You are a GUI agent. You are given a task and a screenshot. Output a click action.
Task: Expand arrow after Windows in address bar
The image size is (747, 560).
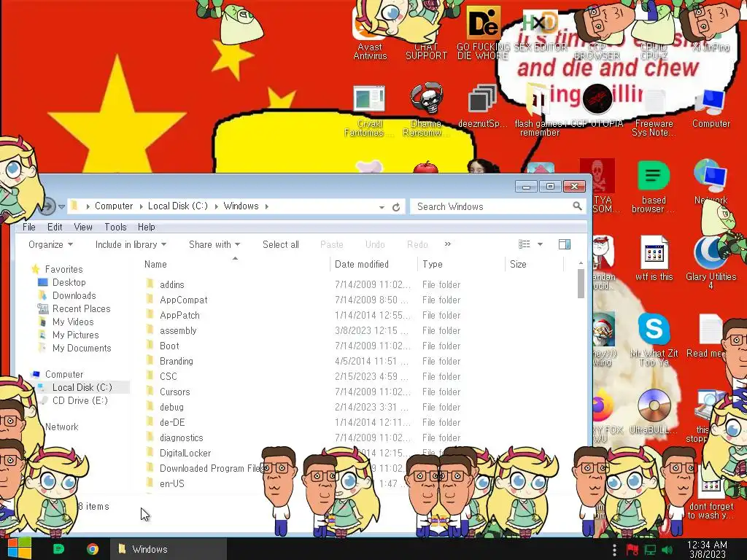(x=267, y=206)
